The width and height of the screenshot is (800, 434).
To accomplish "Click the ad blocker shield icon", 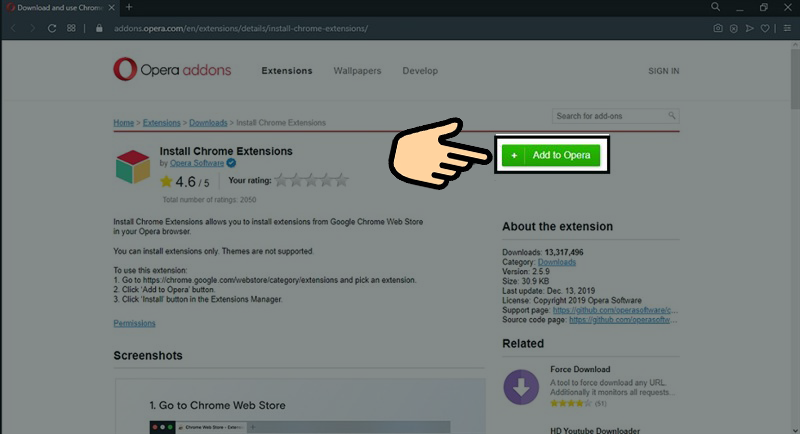I will pyautogui.click(x=734, y=29).
